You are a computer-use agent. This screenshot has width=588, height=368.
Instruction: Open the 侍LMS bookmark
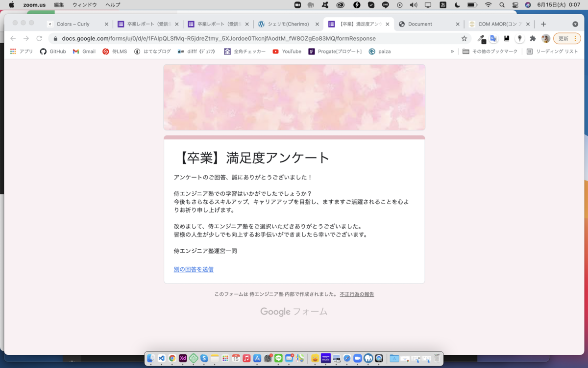(x=115, y=51)
